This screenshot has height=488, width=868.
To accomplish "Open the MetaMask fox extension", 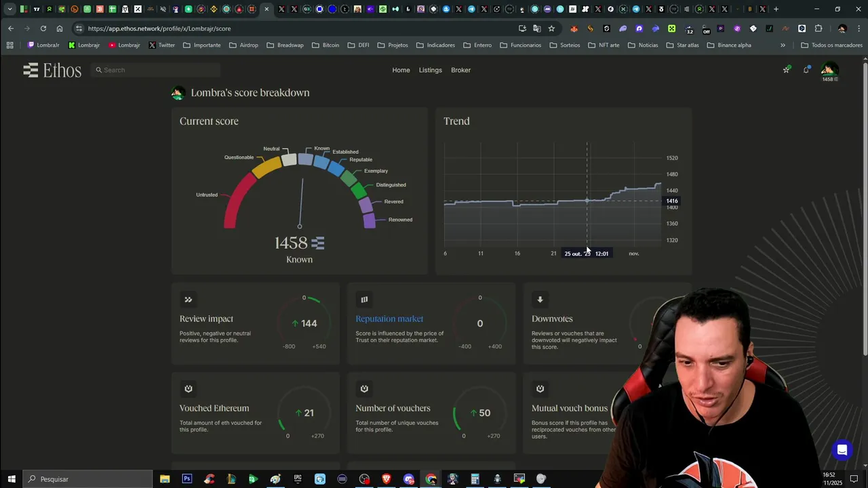I will coord(574,28).
